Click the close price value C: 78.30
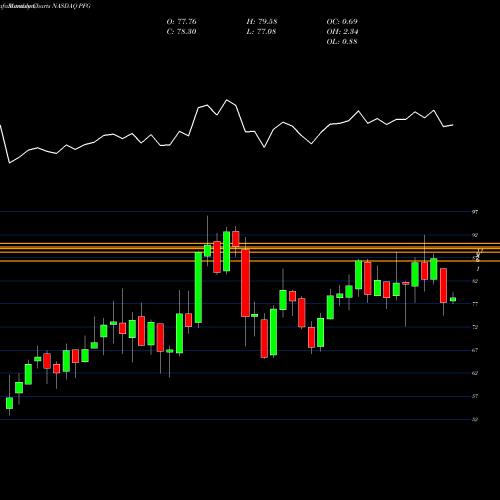500x500 pixels. point(181,32)
